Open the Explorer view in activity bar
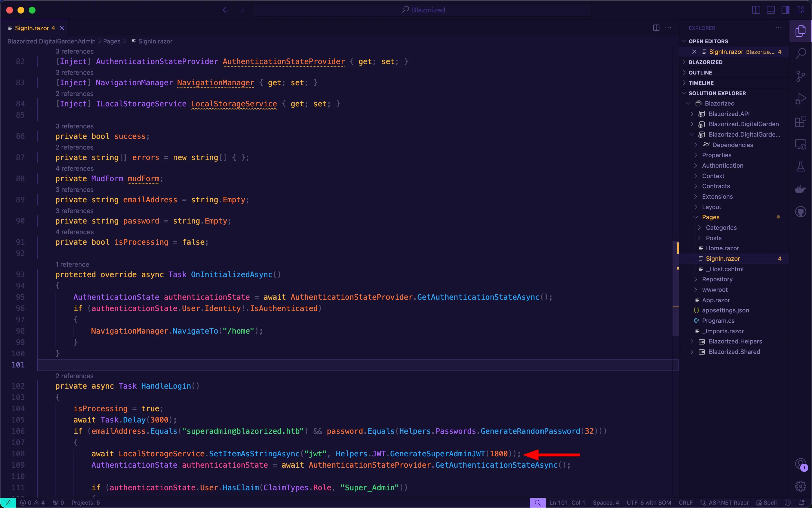The width and height of the screenshot is (812, 508). [x=801, y=31]
